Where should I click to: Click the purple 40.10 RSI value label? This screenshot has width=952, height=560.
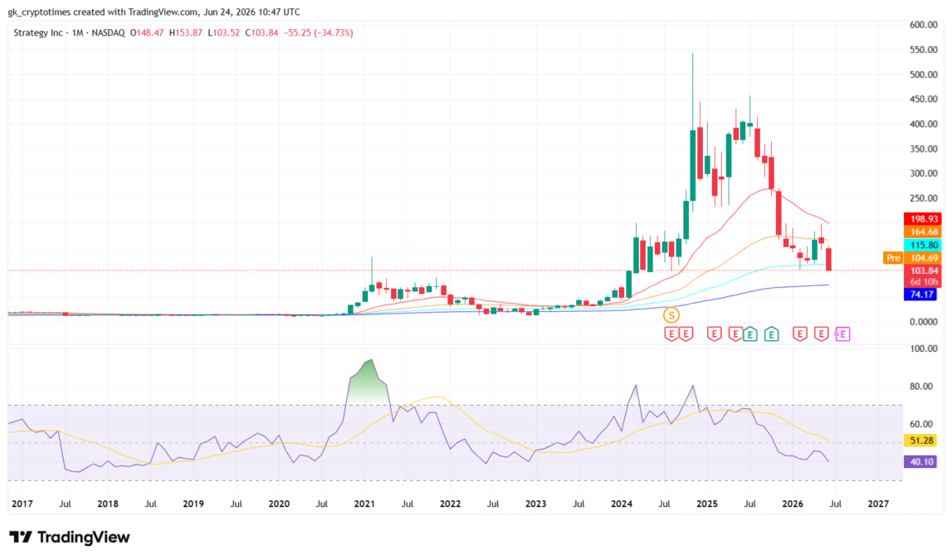tap(921, 462)
